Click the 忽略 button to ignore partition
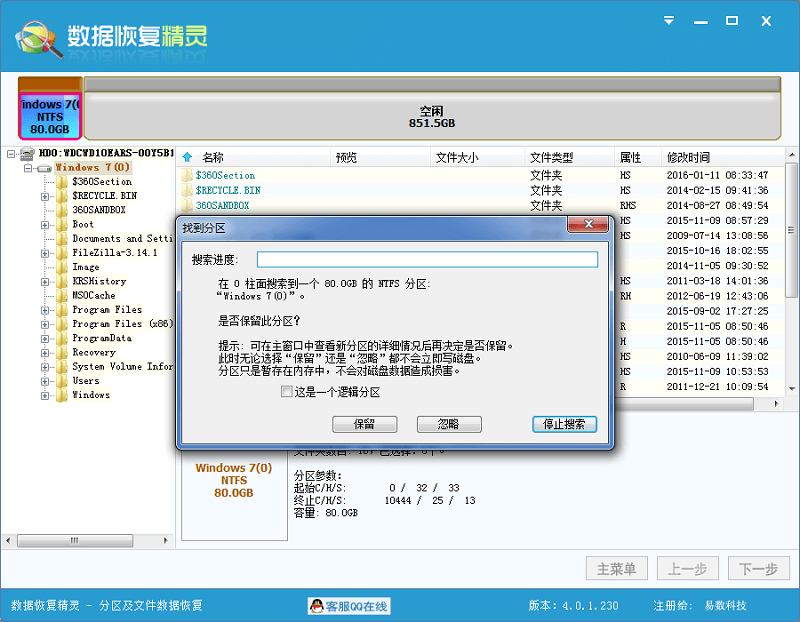800x622 pixels. tap(449, 424)
